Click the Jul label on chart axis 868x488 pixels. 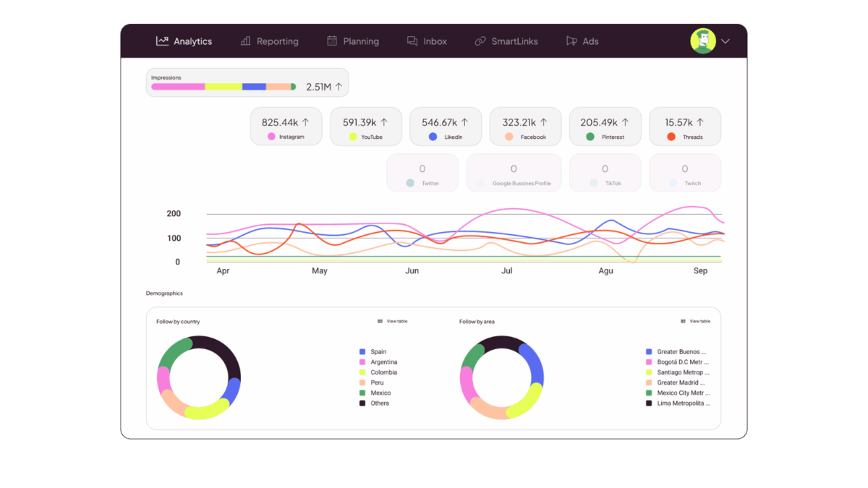click(507, 271)
